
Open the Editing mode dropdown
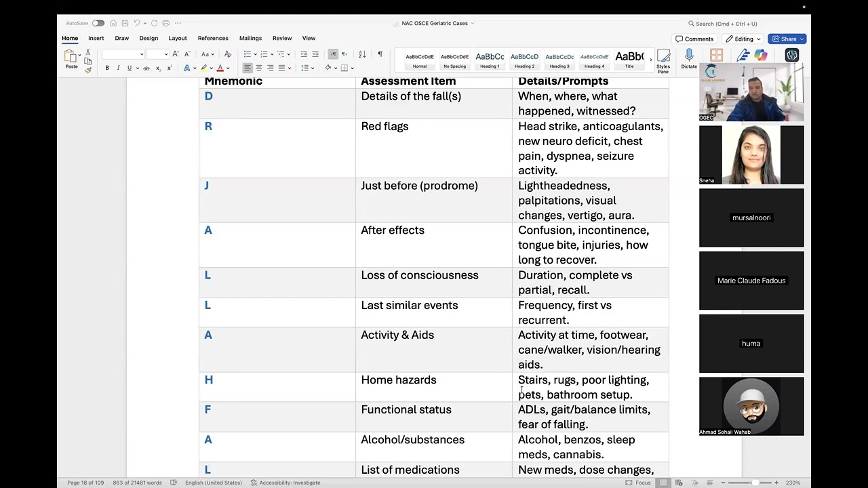click(743, 39)
